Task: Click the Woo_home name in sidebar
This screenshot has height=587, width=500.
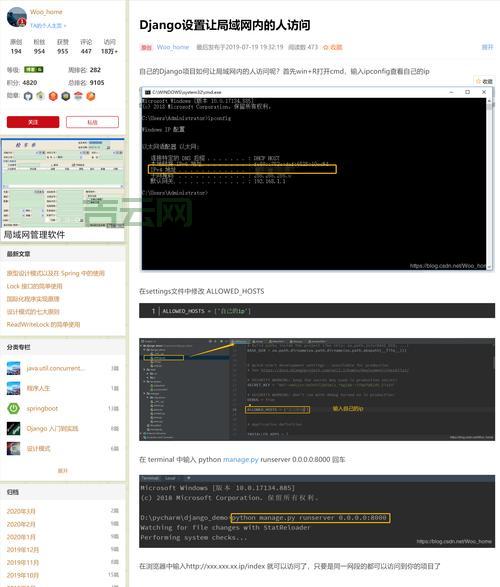Action: pyautogui.click(x=46, y=12)
